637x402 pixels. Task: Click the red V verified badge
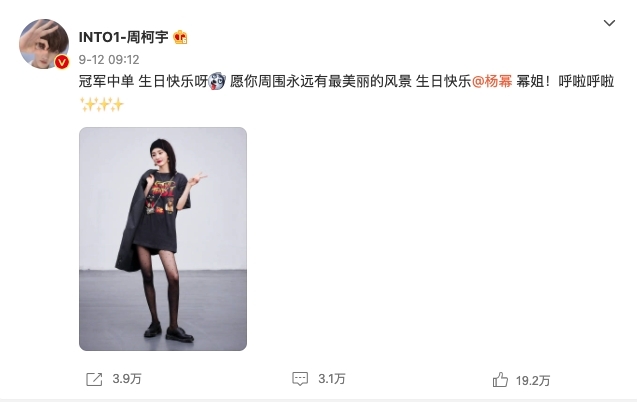point(62,62)
